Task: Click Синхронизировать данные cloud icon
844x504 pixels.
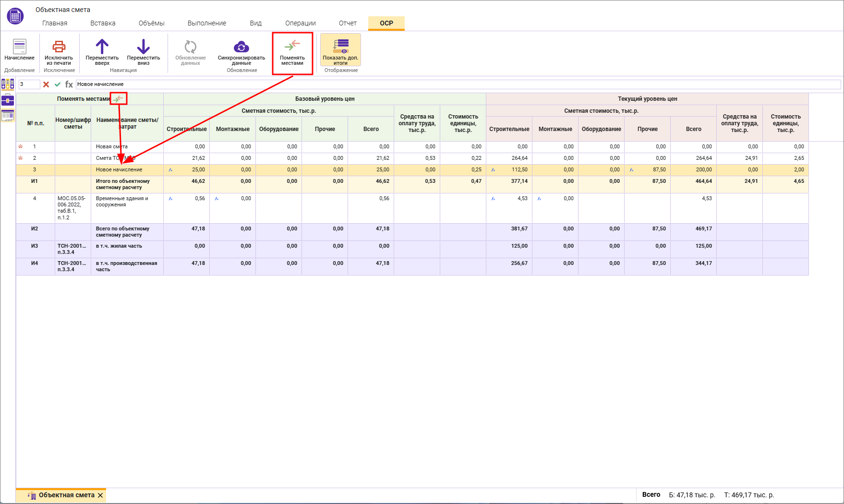Action: pos(241,47)
